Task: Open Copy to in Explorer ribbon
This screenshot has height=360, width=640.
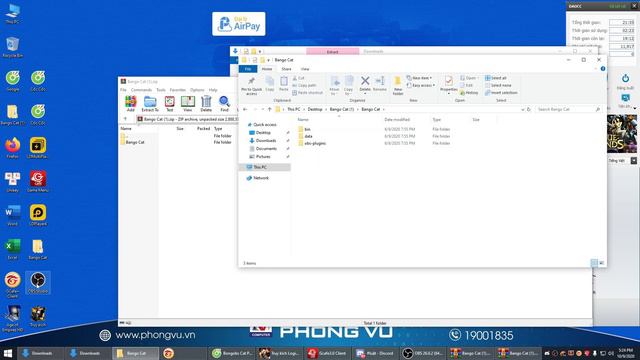Action: click(349, 86)
